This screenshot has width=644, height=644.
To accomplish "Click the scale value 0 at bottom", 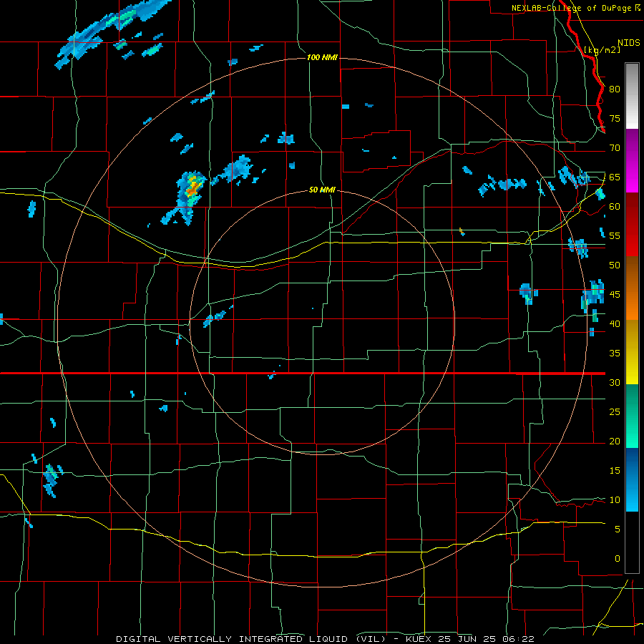I will (618, 559).
